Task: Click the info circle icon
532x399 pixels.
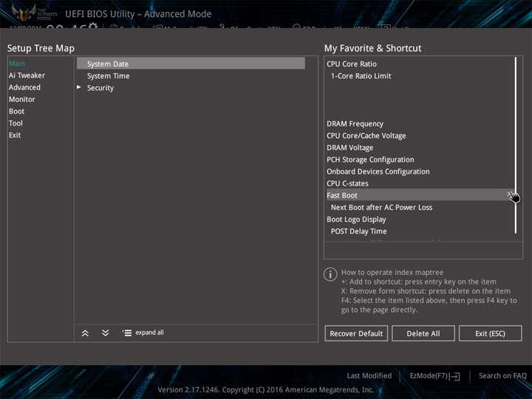Action: click(x=330, y=274)
